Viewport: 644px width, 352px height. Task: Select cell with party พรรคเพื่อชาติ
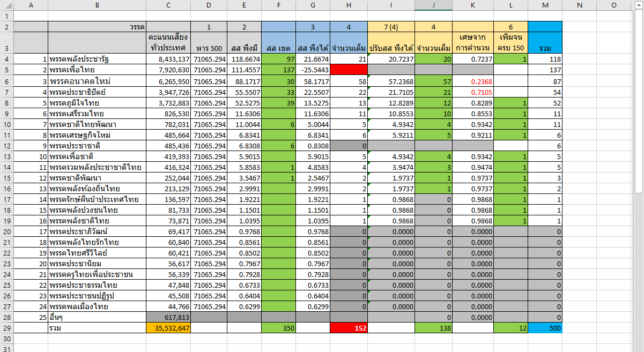tap(97, 156)
